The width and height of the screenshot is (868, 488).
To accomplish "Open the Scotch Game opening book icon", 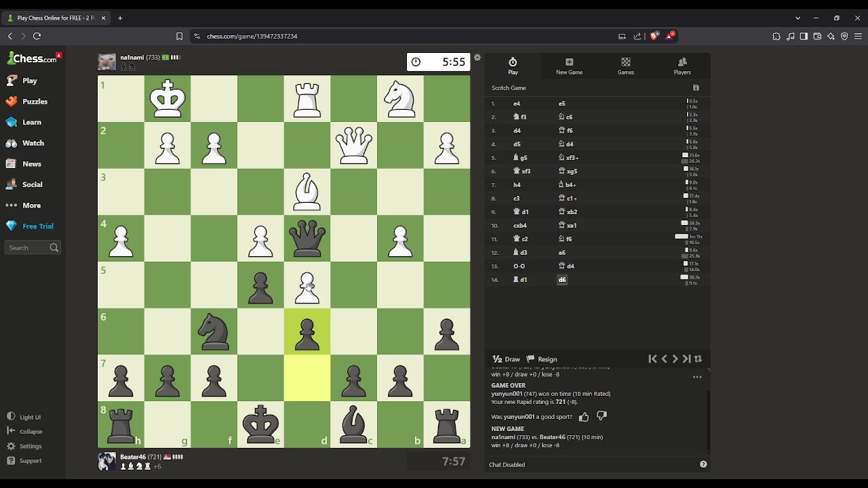I will (x=696, y=87).
